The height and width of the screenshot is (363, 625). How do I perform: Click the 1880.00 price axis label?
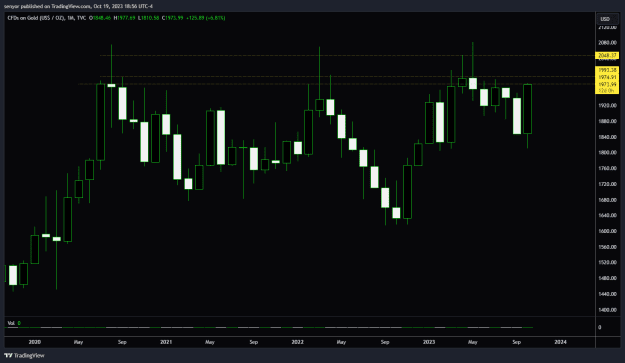pyautogui.click(x=607, y=121)
